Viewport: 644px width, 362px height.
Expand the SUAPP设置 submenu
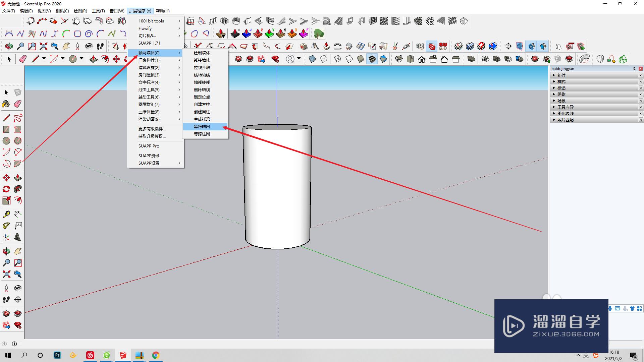coord(156,163)
